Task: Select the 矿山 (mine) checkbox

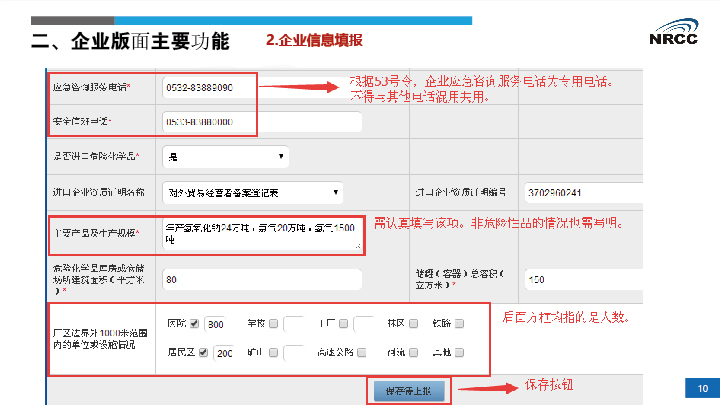Action: tap(274, 352)
